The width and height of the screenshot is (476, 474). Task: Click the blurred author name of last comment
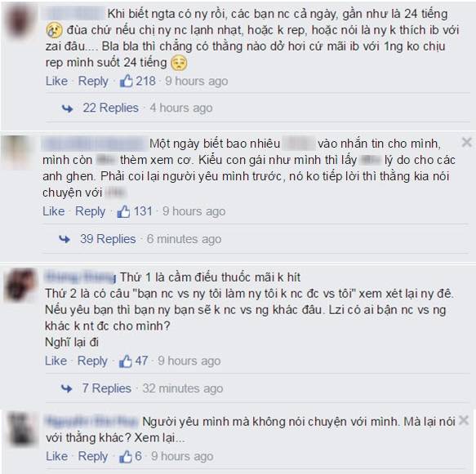91,421
